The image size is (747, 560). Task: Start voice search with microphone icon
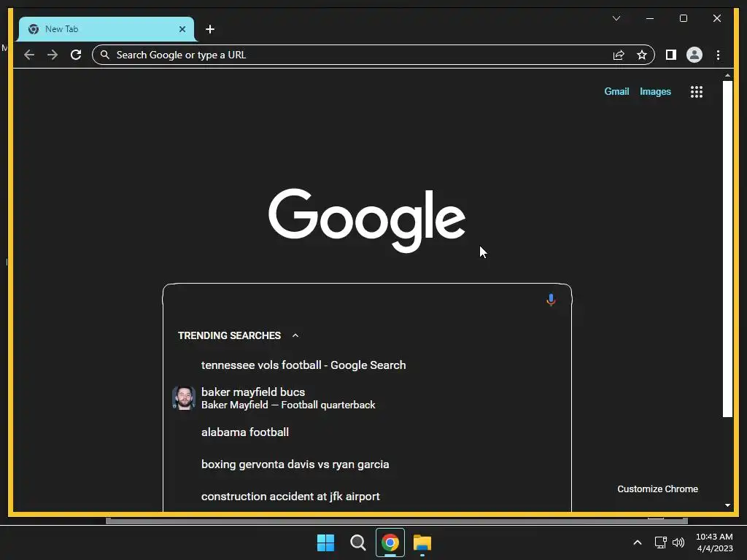coord(551,300)
